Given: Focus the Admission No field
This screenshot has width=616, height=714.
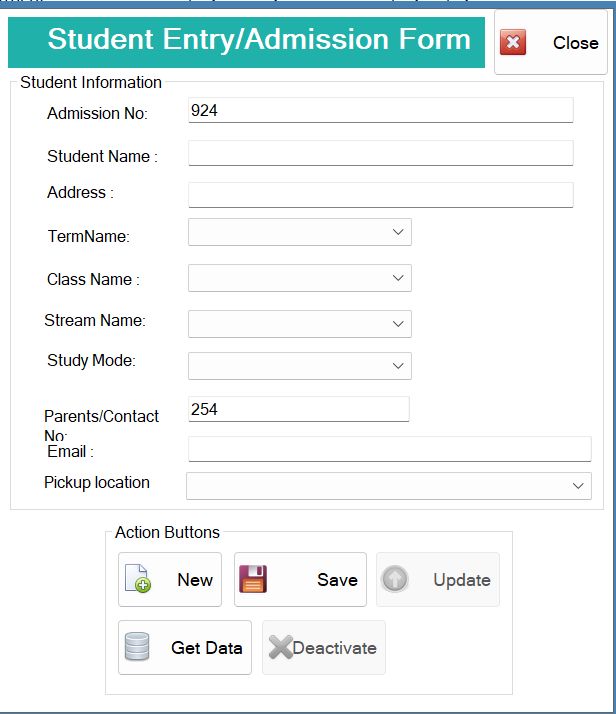Looking at the screenshot, I should (381, 110).
